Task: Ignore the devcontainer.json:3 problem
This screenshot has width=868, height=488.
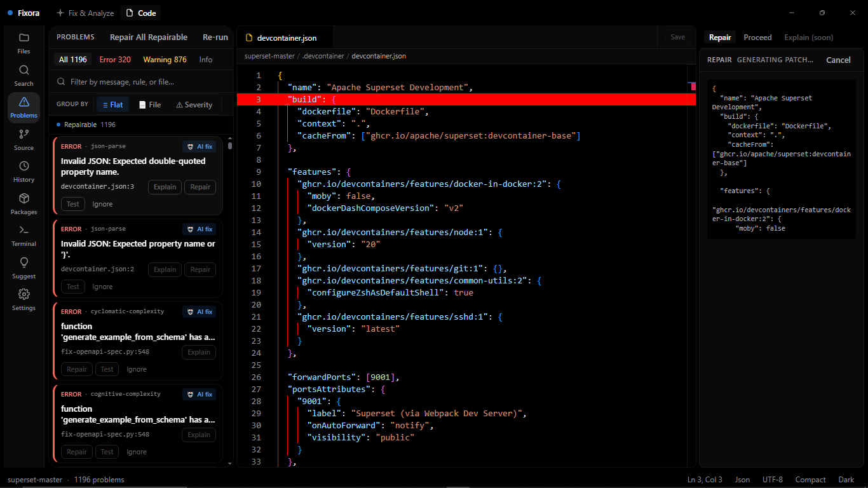Action: click(x=102, y=204)
